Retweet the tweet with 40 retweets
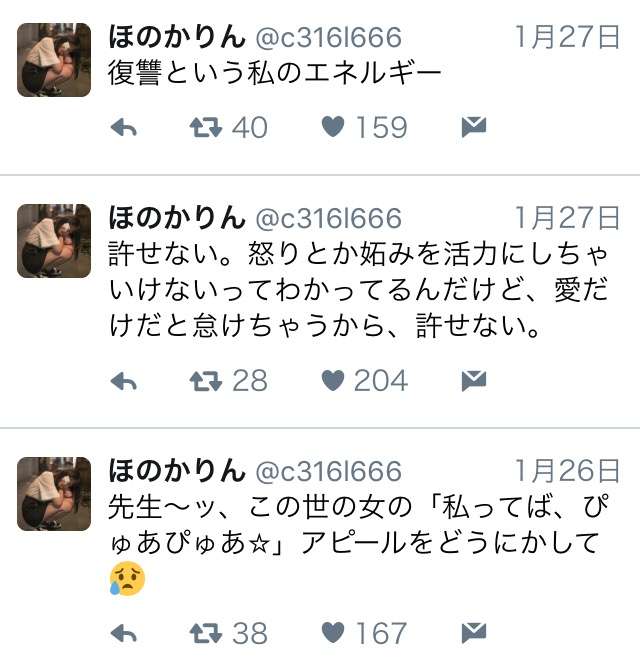 click(206, 127)
